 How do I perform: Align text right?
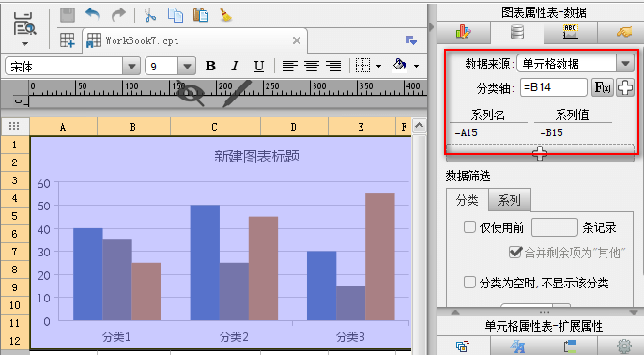point(333,66)
